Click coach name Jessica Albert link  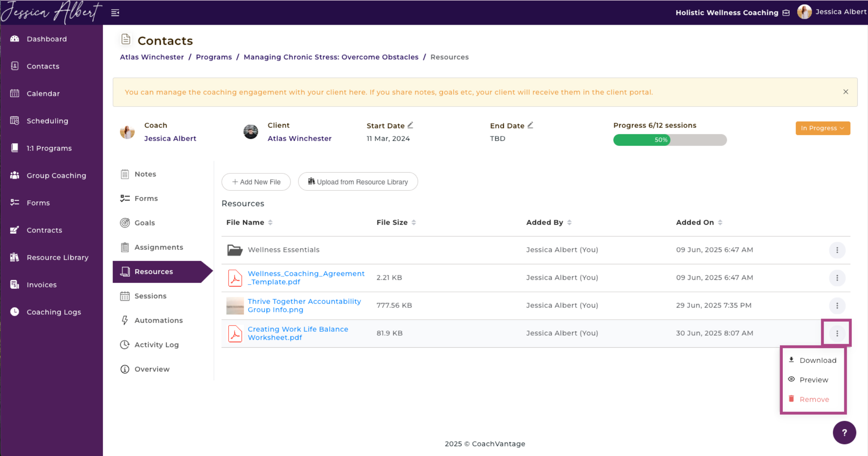170,139
